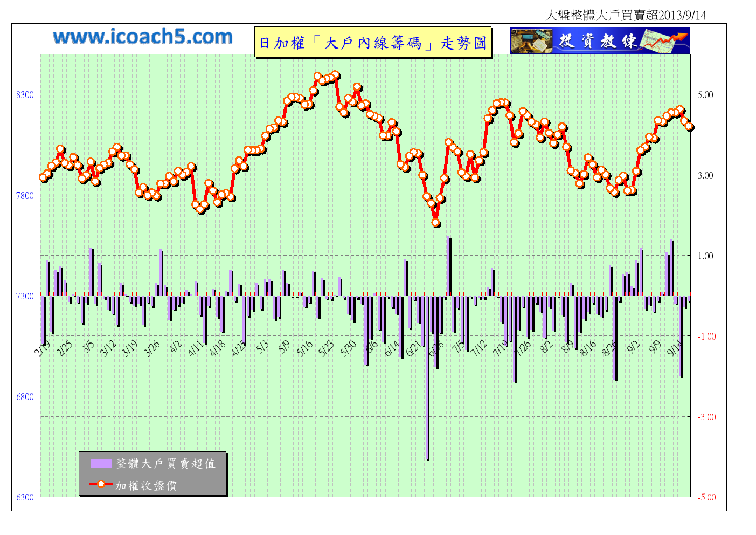Click date label 7/12

479,348
